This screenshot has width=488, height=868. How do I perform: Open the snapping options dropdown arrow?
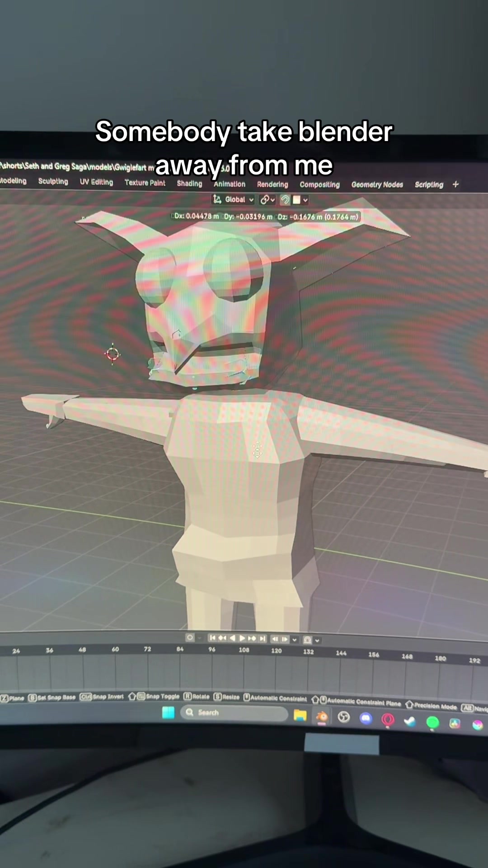pos(305,200)
